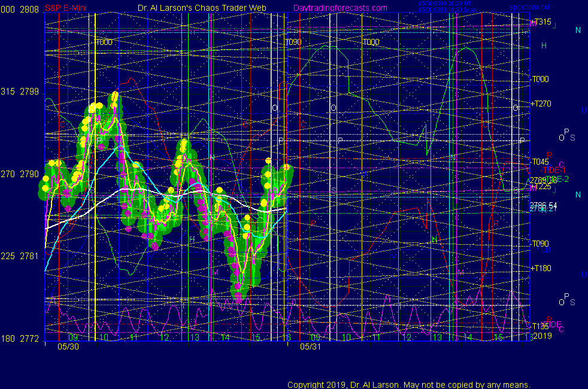The image size is (588, 389).
Task: Click the red "S&P E-Mini" chart title
Action: (66, 8)
